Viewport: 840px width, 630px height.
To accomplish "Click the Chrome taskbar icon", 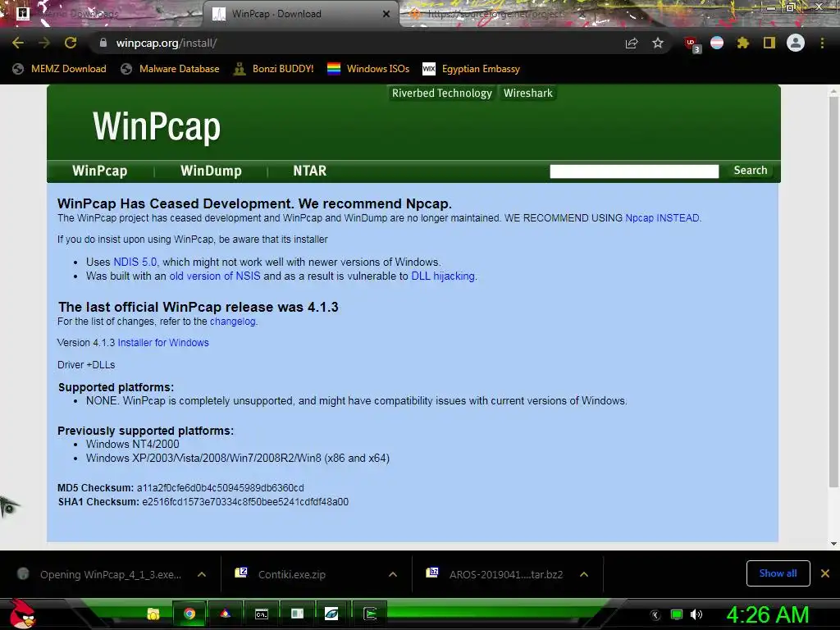I will click(189, 614).
